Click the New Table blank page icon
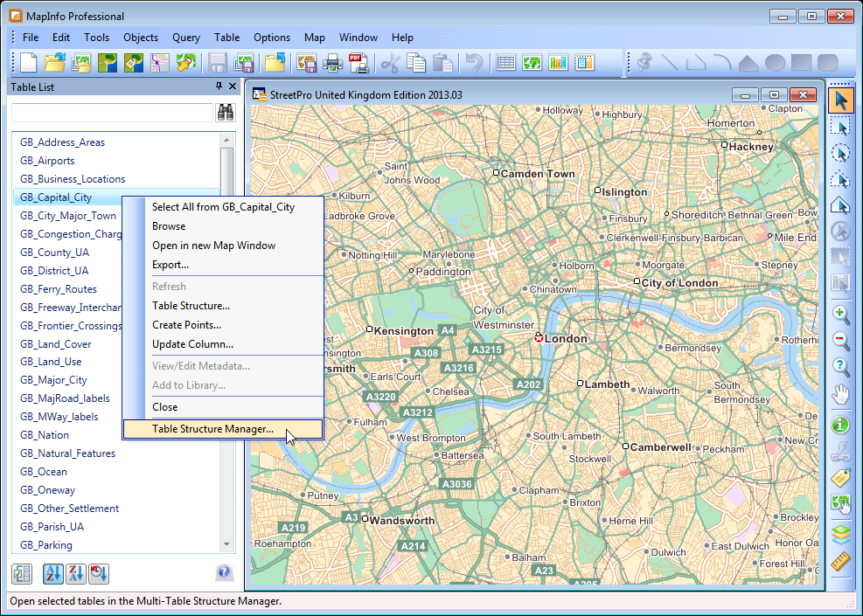 (28, 63)
